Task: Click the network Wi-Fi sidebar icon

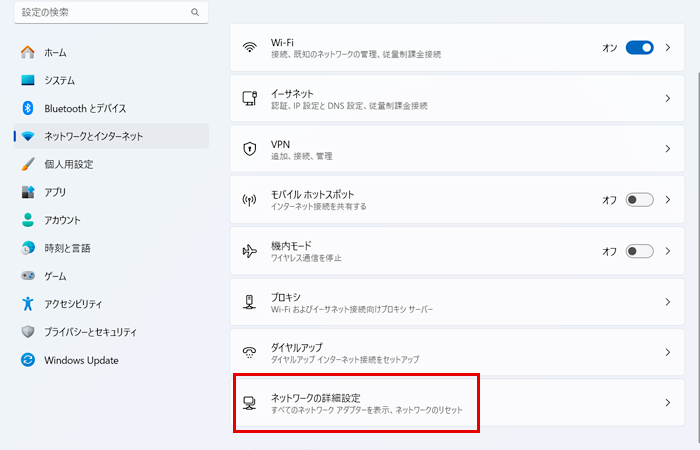Action: [28, 136]
